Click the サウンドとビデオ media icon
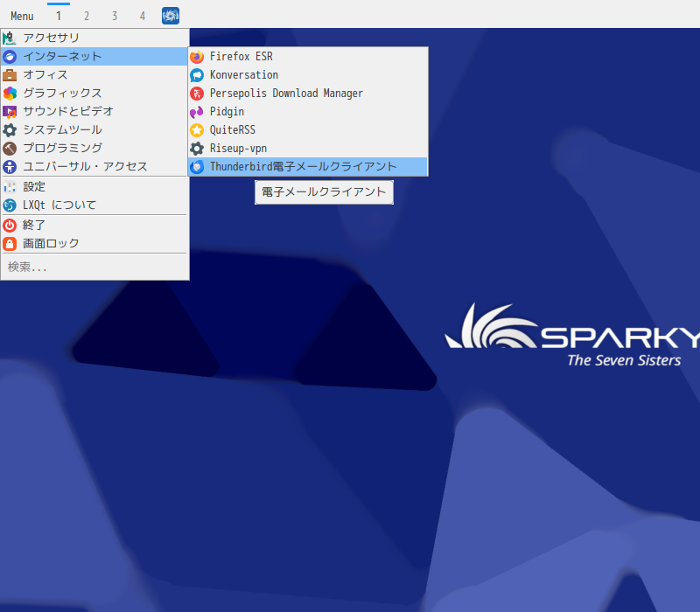 click(10, 111)
